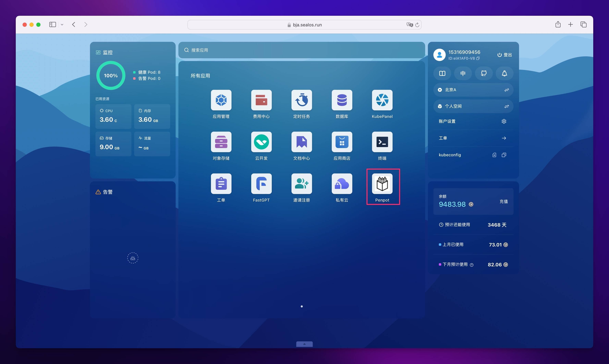Open the Penpot app icon
The width and height of the screenshot is (609, 364).
pyautogui.click(x=382, y=184)
